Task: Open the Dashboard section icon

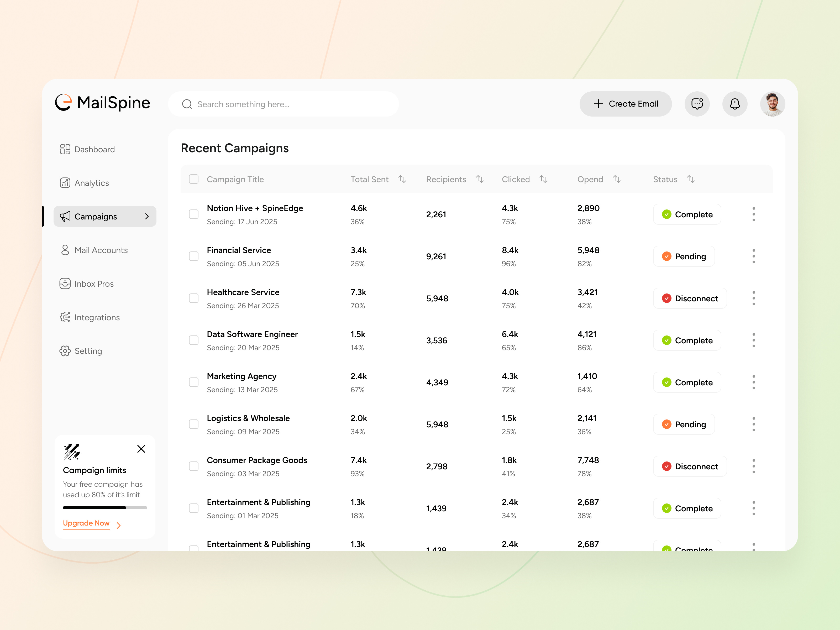Action: (x=65, y=149)
